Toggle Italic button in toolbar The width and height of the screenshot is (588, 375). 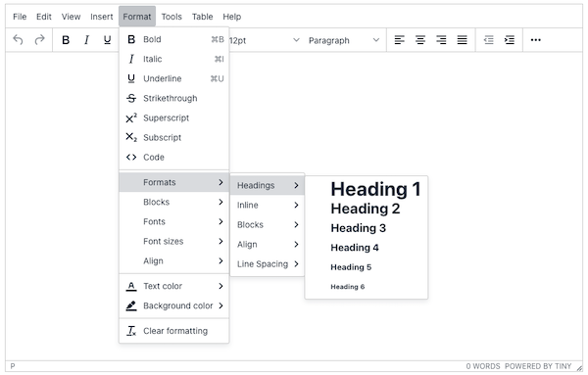86,40
